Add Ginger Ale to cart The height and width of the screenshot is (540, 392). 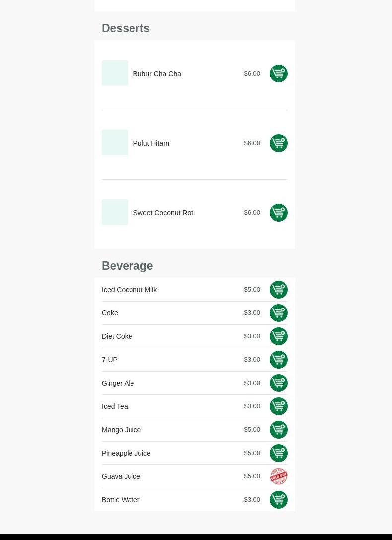[x=278, y=383]
